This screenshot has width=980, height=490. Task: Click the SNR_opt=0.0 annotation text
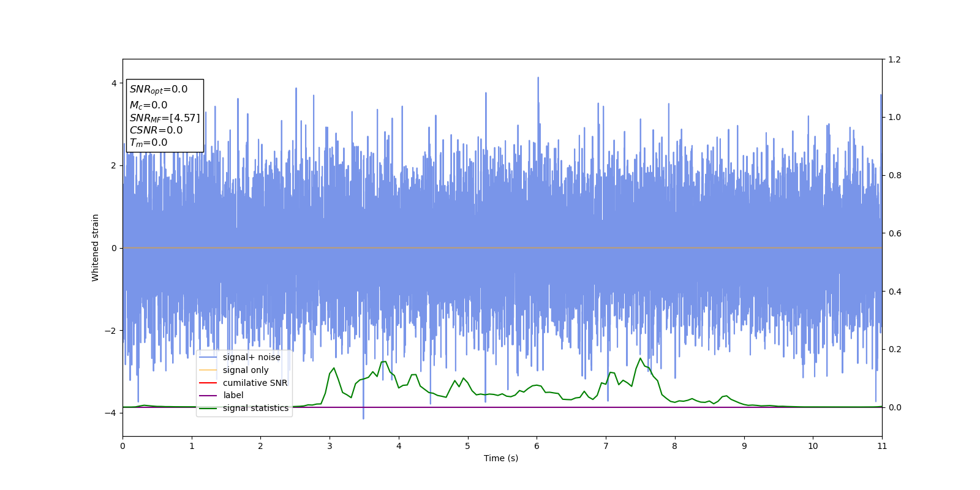click(x=159, y=89)
